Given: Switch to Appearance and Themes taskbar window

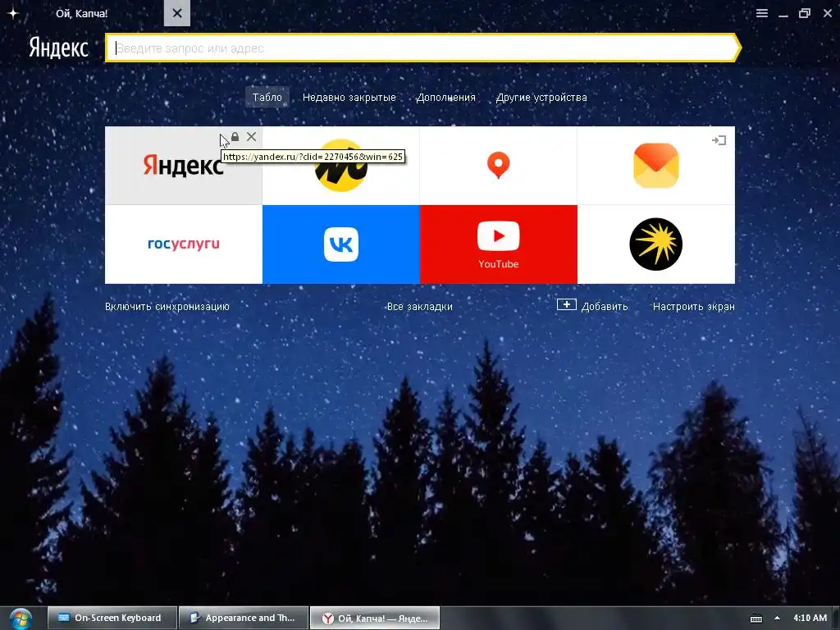Looking at the screenshot, I should click(x=243, y=618).
